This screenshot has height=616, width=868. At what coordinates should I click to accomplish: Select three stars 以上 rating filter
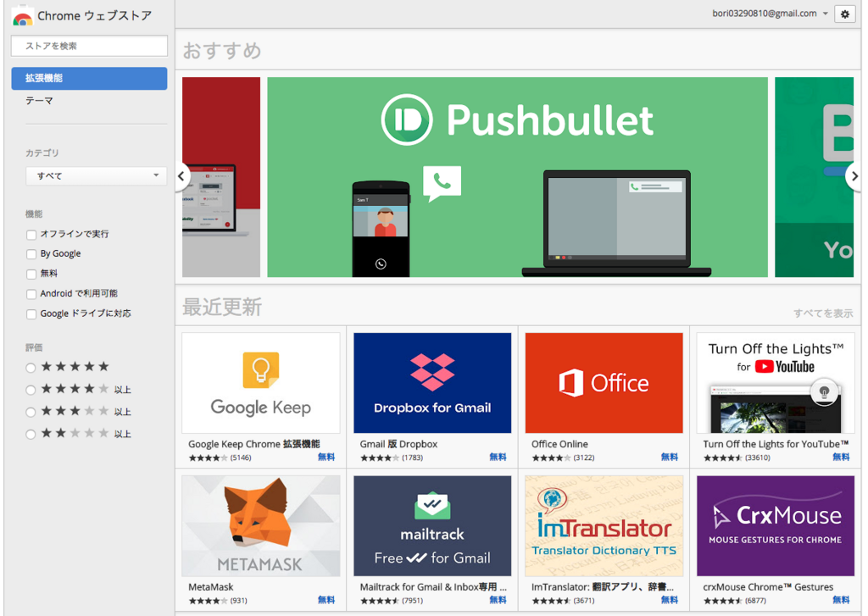31,412
